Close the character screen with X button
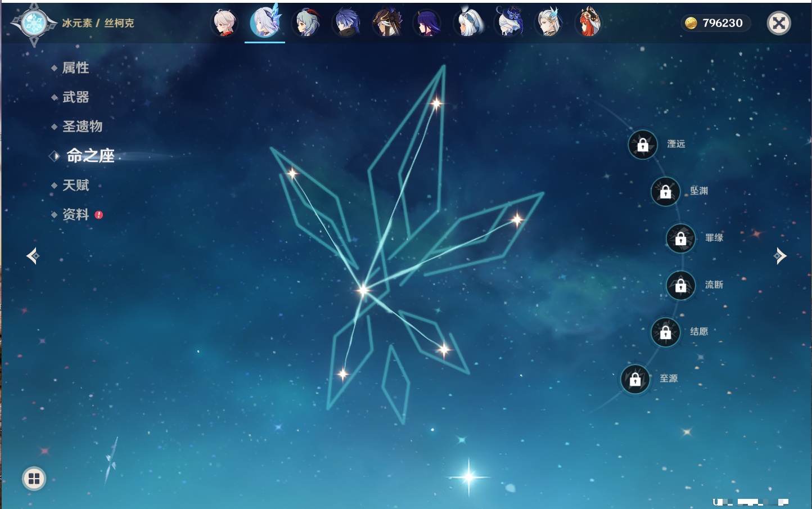Viewport: 812px width, 509px height. coord(779,23)
